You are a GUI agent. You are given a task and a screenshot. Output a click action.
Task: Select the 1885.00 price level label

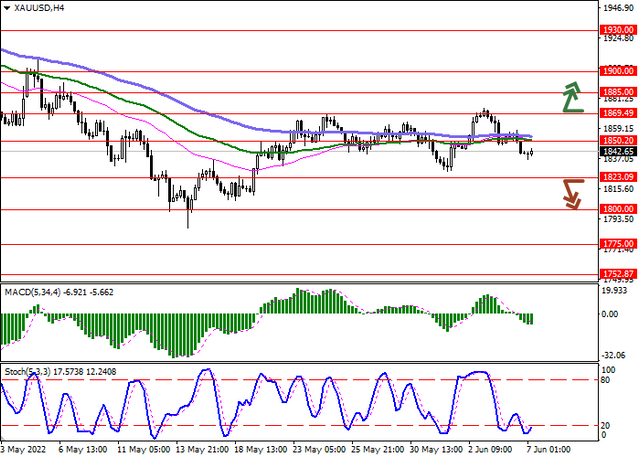618,92
